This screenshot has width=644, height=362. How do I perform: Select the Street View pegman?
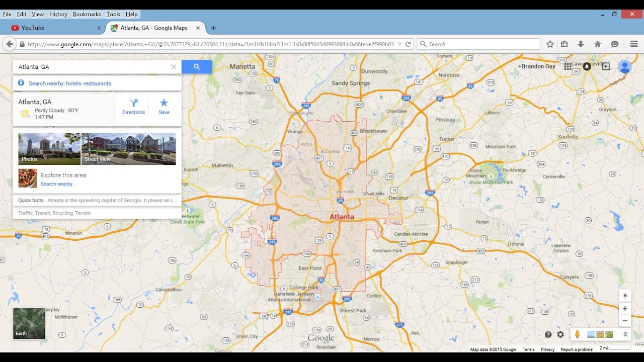coord(577,334)
